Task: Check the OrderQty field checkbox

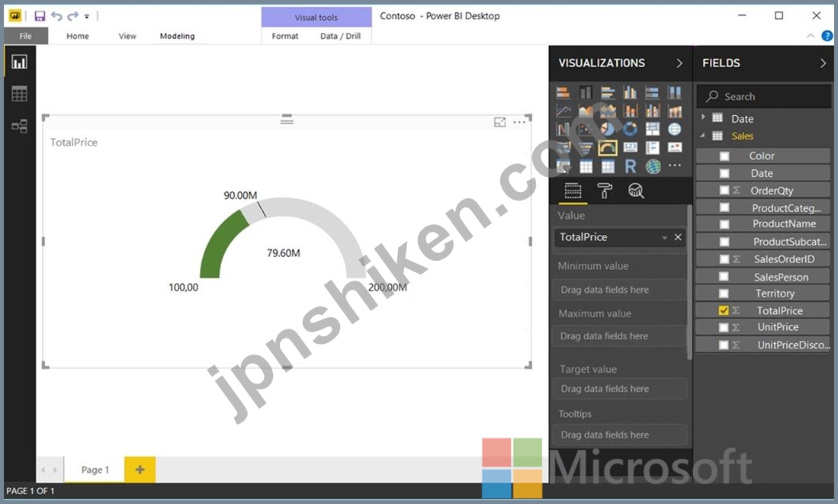Action: pyautogui.click(x=724, y=191)
